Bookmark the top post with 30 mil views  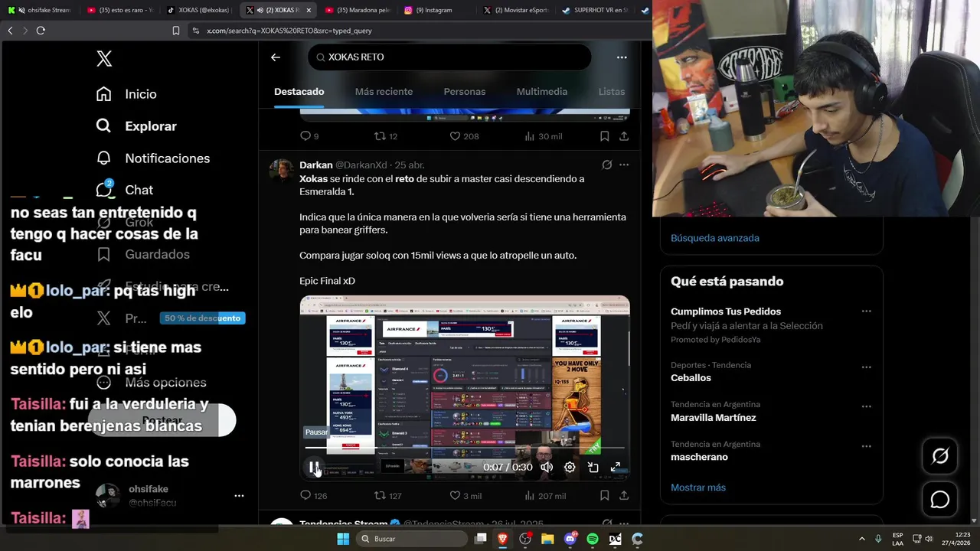click(x=604, y=136)
